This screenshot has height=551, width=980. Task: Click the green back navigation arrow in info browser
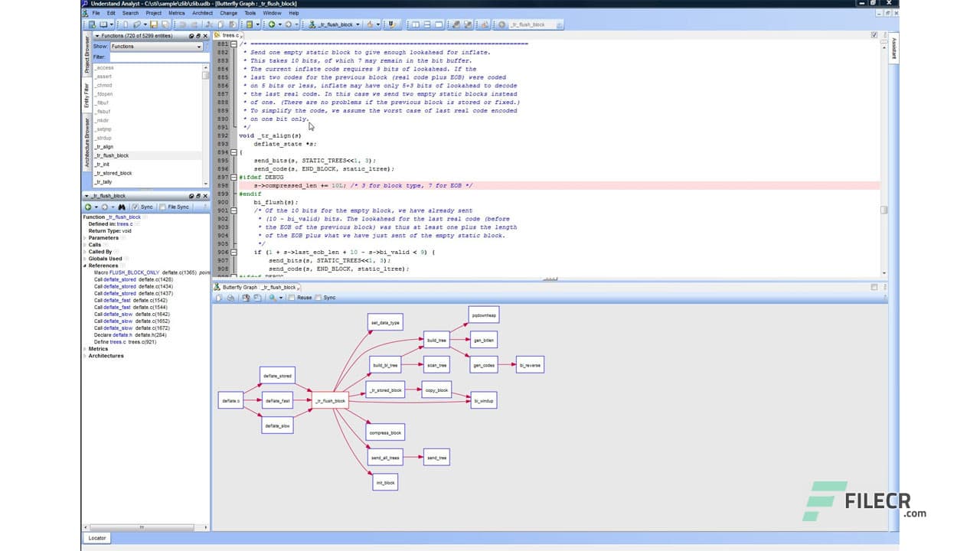pyautogui.click(x=88, y=207)
